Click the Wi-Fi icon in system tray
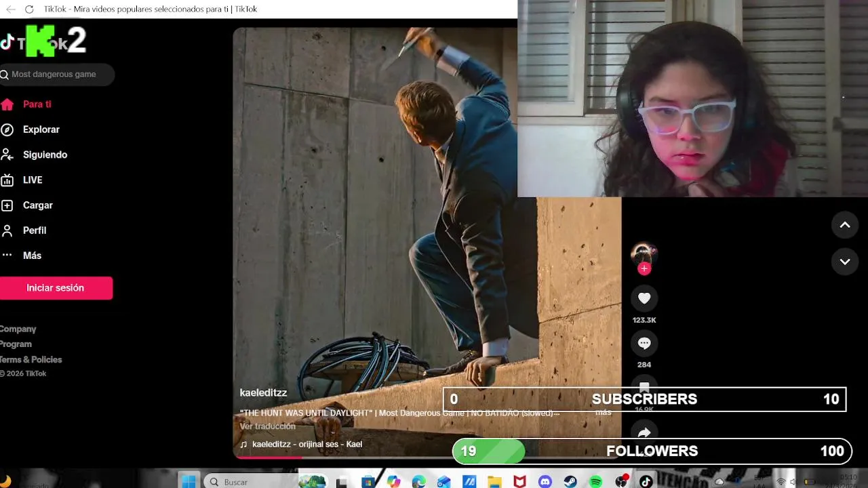 pyautogui.click(x=781, y=482)
